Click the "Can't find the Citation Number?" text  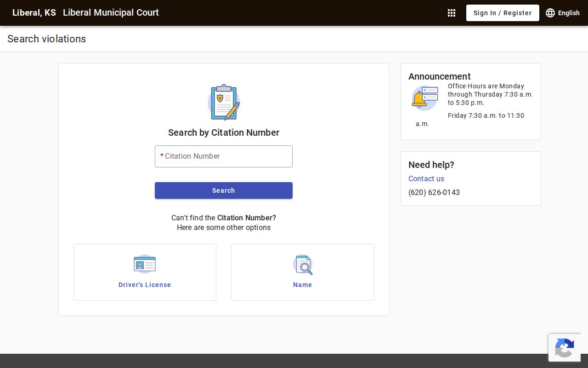224,218
